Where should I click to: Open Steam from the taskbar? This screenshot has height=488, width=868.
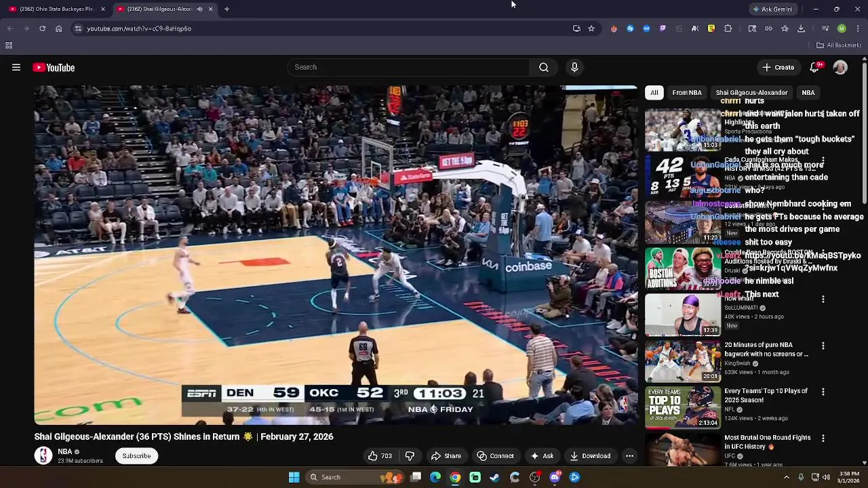pos(495,477)
